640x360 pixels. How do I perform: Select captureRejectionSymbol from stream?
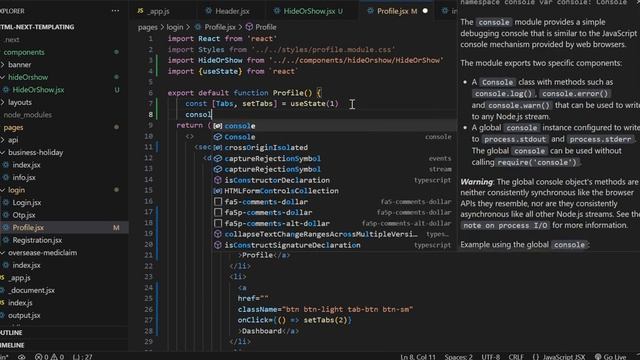point(334,169)
